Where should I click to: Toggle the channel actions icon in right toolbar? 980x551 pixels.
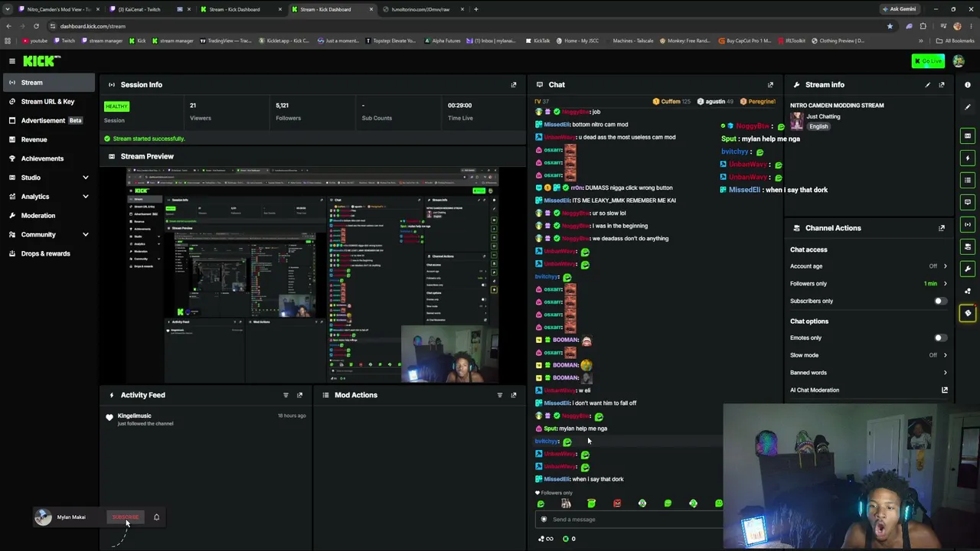click(x=968, y=247)
